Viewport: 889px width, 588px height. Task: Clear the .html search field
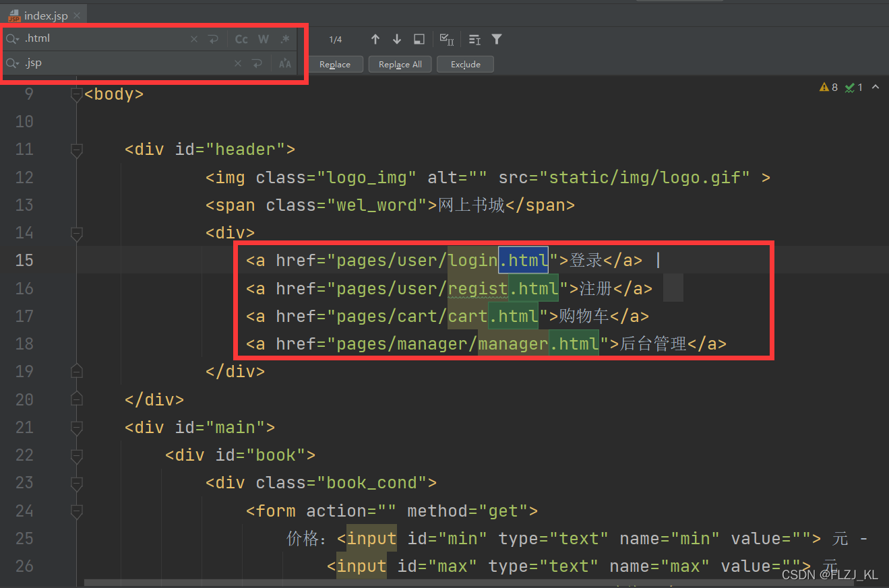click(194, 40)
